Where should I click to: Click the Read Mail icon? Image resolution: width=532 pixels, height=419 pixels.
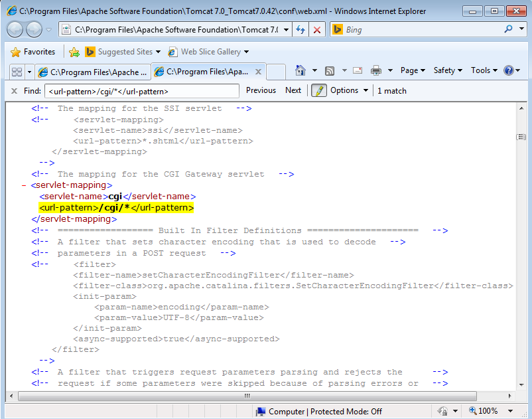pyautogui.click(x=358, y=70)
